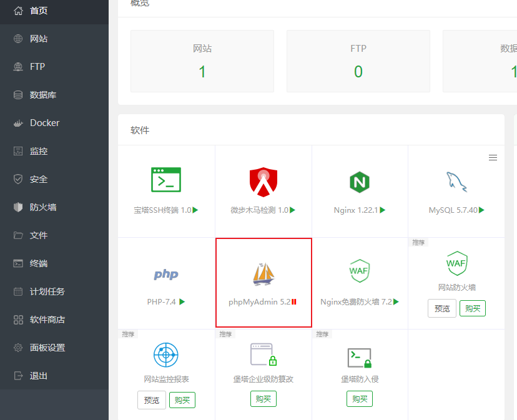Click the 网站监控报表 product name

click(166, 379)
